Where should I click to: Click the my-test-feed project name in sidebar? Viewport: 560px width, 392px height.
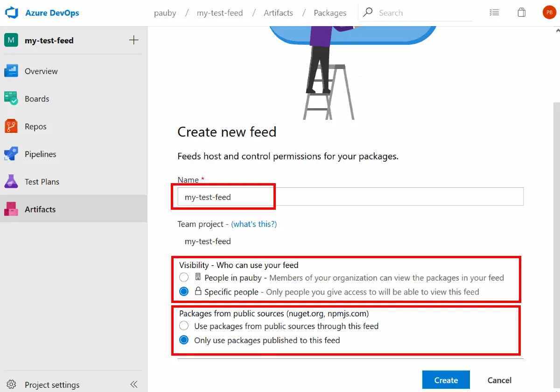tap(49, 40)
